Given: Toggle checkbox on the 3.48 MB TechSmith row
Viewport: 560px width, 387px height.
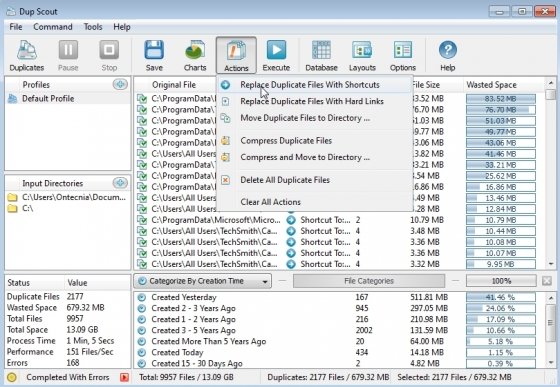Looking at the screenshot, I should tap(142, 231).
